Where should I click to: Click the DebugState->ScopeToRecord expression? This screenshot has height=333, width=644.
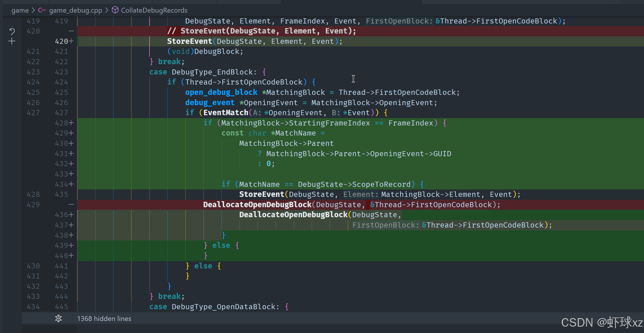pos(354,184)
